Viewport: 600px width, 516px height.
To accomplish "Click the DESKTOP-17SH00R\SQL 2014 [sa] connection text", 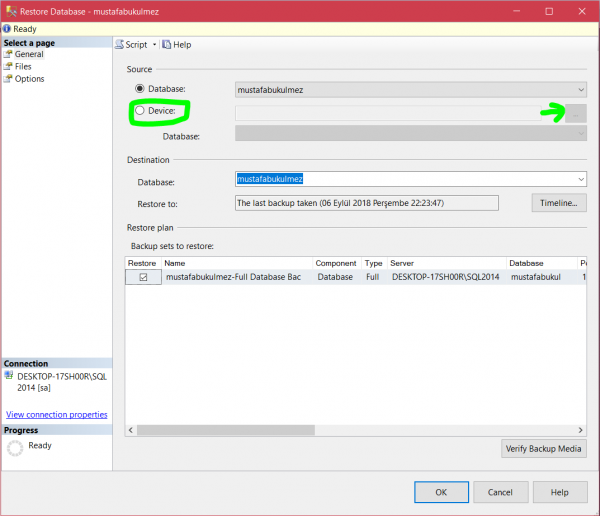I will [62, 382].
